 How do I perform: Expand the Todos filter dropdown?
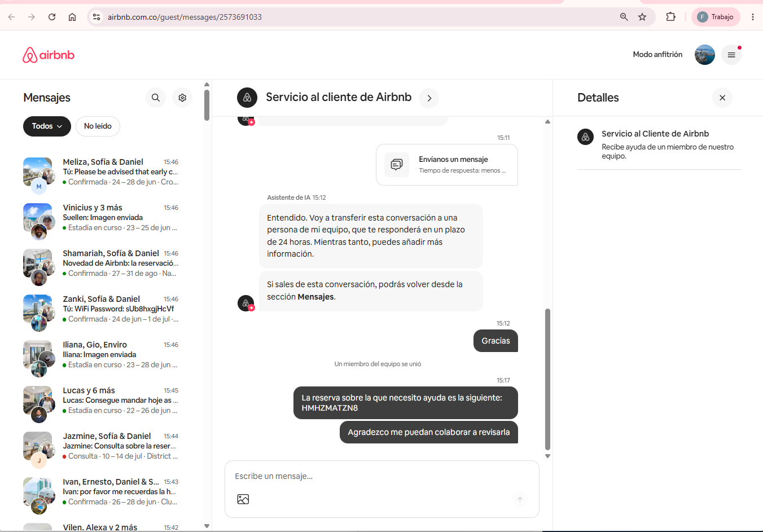[47, 126]
